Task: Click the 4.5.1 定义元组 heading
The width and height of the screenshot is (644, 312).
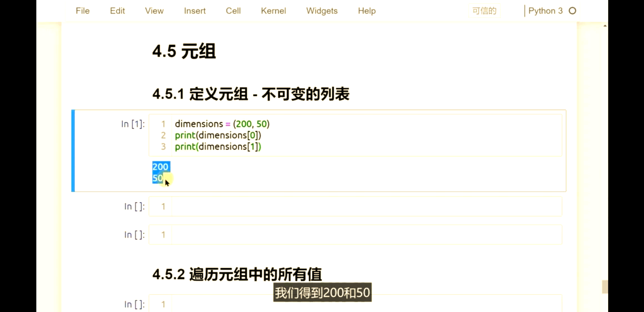Action: tap(250, 94)
